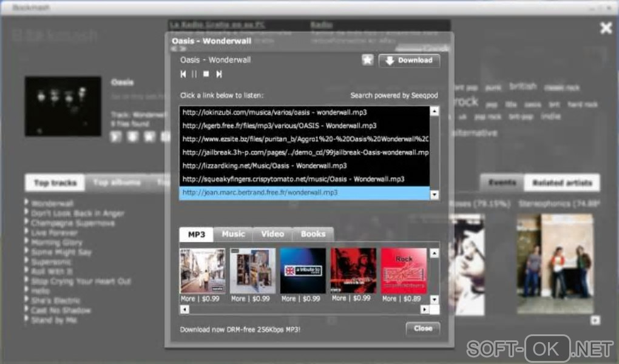Pick the lizzardking.net Oasis - Wonderwall.mp3 link
The height and width of the screenshot is (364, 619).
(305, 166)
